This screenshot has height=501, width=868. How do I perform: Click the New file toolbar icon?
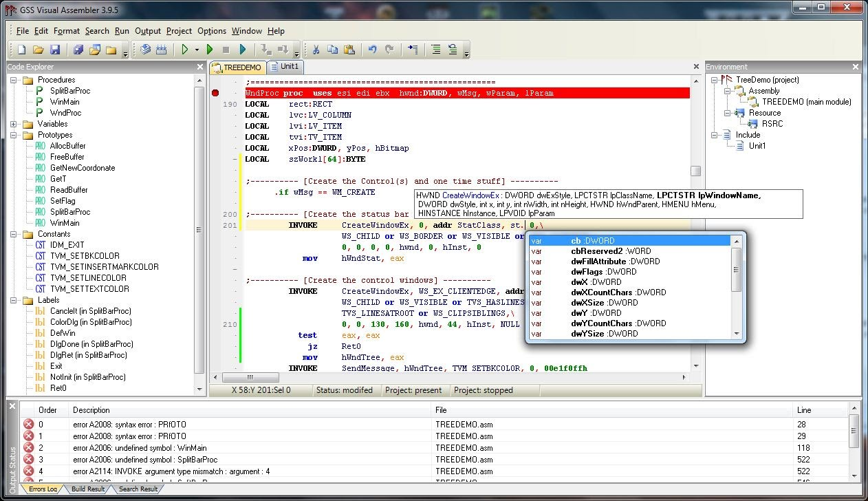pyautogui.click(x=21, y=50)
